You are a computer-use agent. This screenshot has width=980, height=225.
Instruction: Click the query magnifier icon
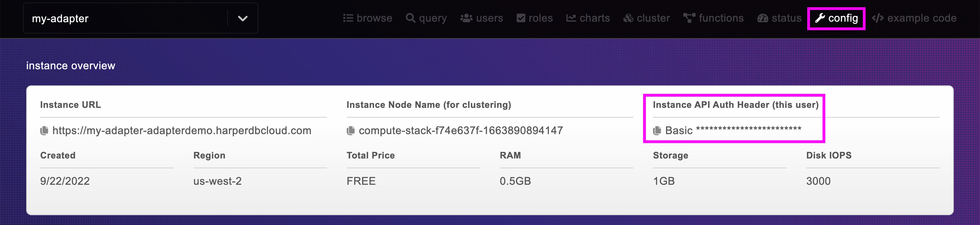click(410, 18)
